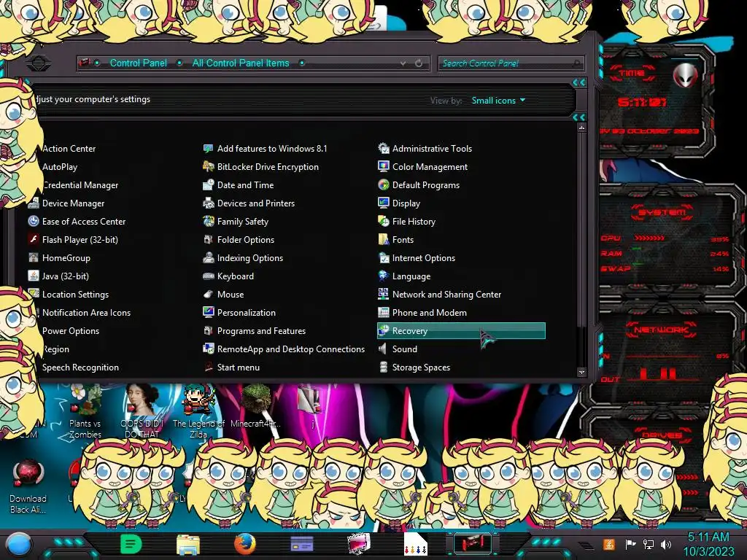The height and width of the screenshot is (560, 747).
Task: Open the Power Options link
Action: click(71, 331)
